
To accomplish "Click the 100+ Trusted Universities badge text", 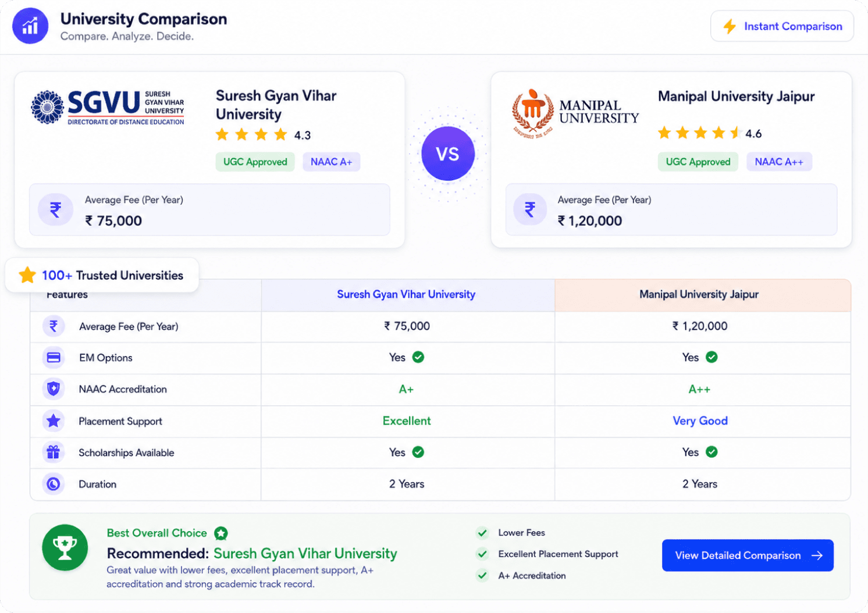I will point(112,276).
